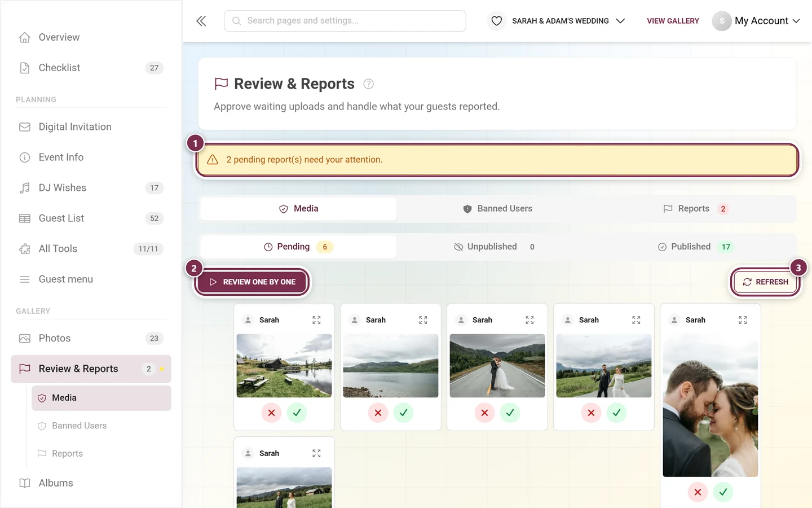Select the Pending filter tab
Screen dimensions: 812x508
pos(298,247)
